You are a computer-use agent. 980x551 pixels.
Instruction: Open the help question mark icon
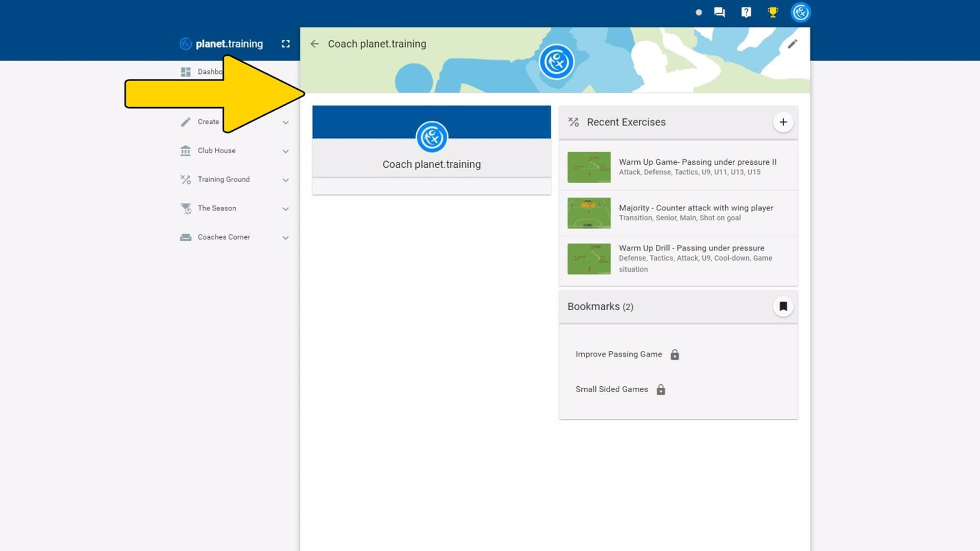click(x=746, y=12)
